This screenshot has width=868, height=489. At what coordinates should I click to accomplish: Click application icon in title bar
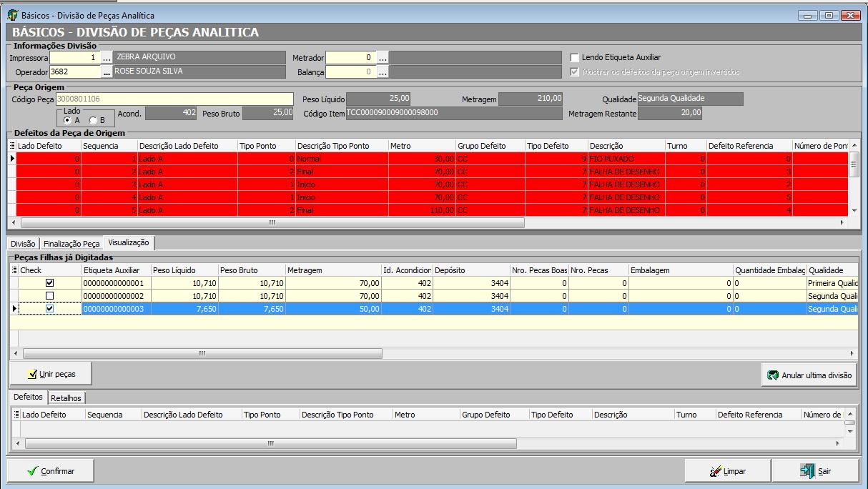point(12,15)
